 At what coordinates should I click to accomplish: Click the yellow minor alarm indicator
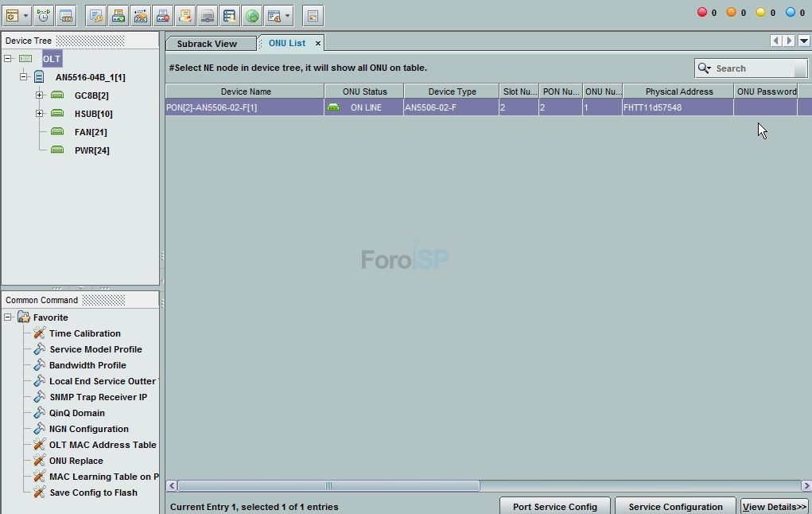pyautogui.click(x=760, y=13)
